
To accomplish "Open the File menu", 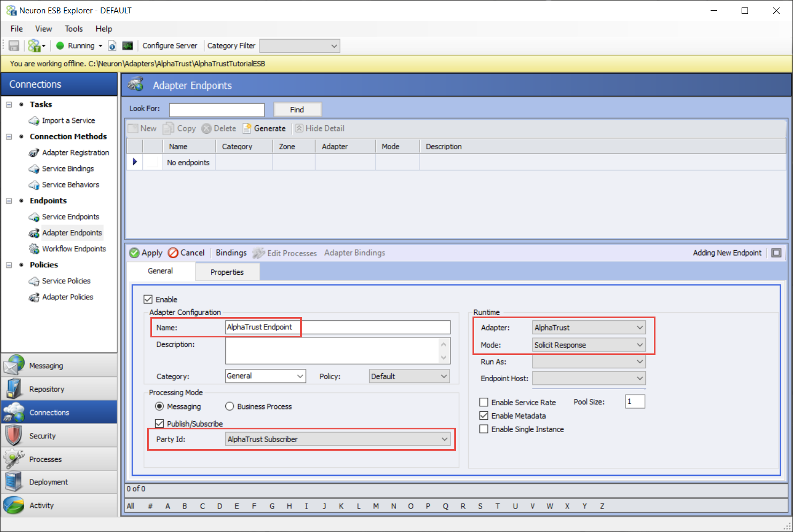I will pos(17,29).
